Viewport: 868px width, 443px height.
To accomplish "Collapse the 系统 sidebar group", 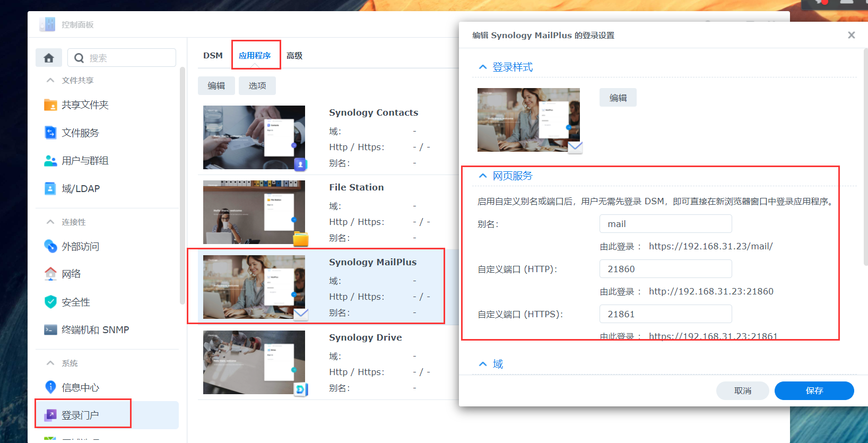I will (x=50, y=363).
